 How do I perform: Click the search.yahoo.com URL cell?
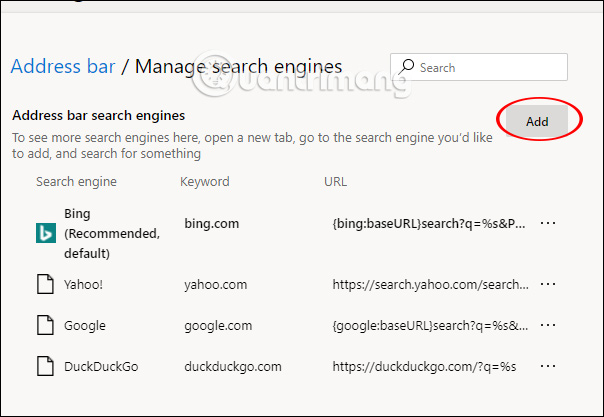pyautogui.click(x=431, y=285)
